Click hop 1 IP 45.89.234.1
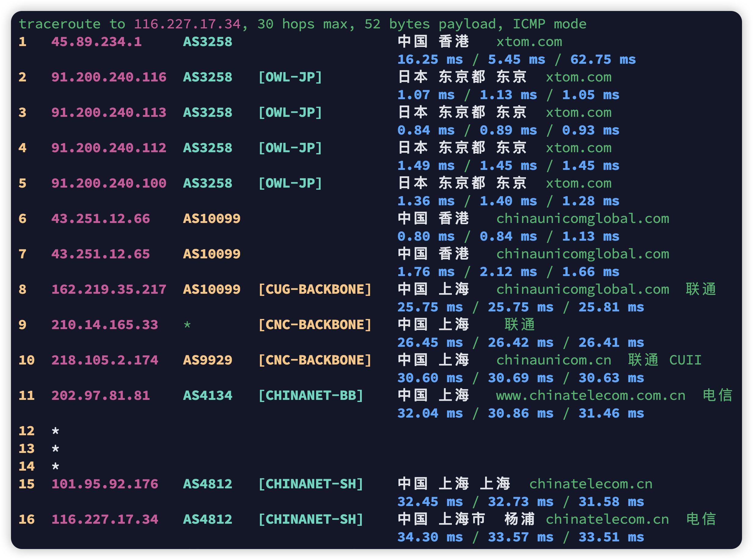The width and height of the screenshot is (753, 560). pos(97,42)
